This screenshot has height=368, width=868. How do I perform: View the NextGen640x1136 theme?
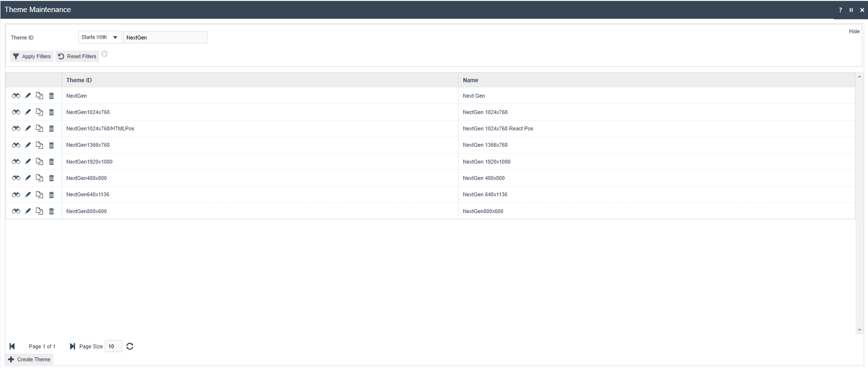point(16,194)
